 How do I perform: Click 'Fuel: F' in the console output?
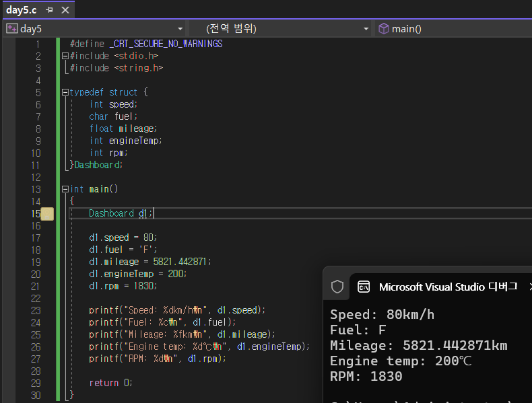coord(358,330)
